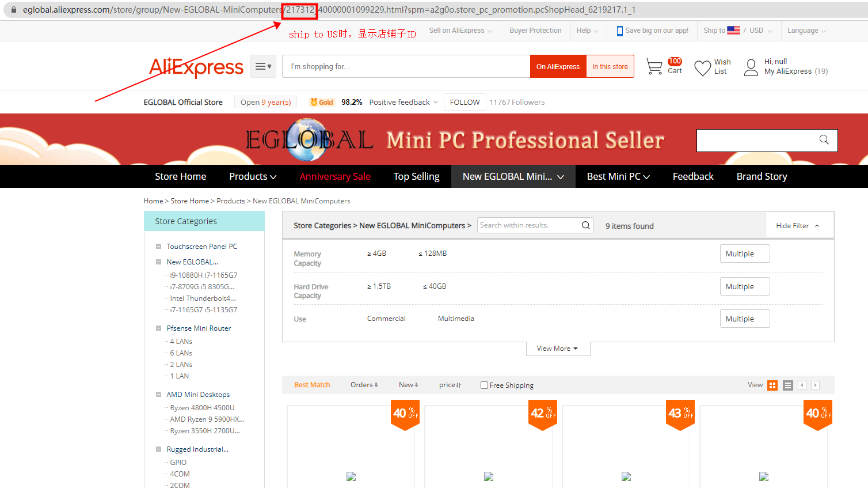Open the Feedback tab
Screen dimensions: 868x488
click(x=693, y=176)
